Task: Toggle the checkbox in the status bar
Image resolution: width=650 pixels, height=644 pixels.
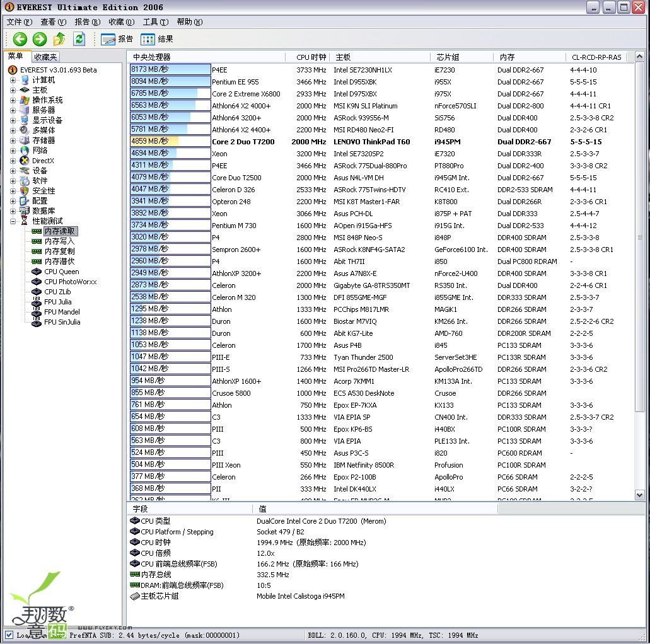Action: [x=9, y=635]
